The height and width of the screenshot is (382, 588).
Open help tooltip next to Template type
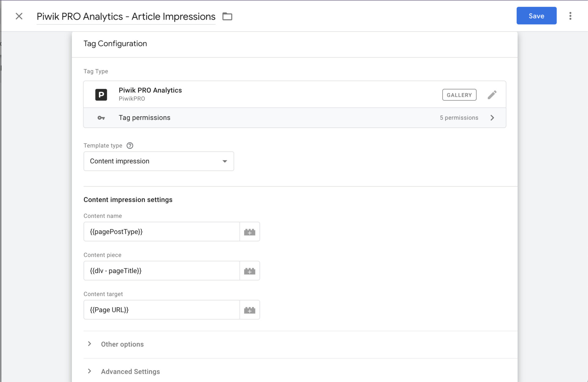pos(130,146)
